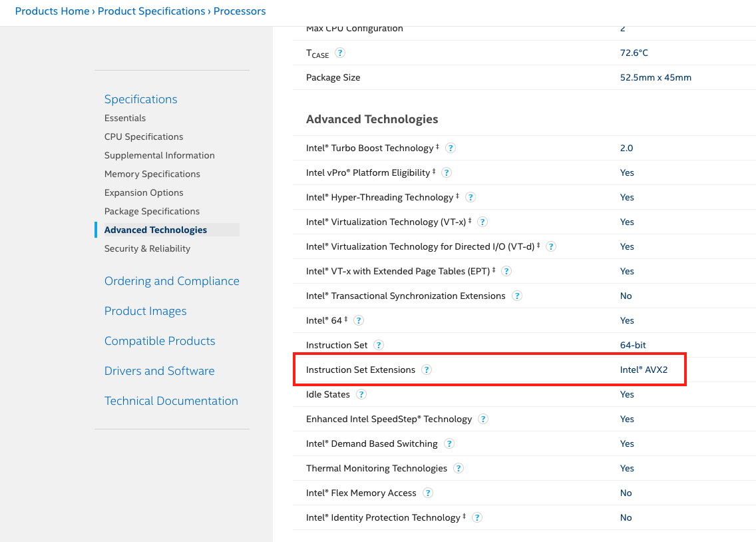The height and width of the screenshot is (542, 756).
Task: Show info icon for Instruction Set row
Action: [379, 345]
